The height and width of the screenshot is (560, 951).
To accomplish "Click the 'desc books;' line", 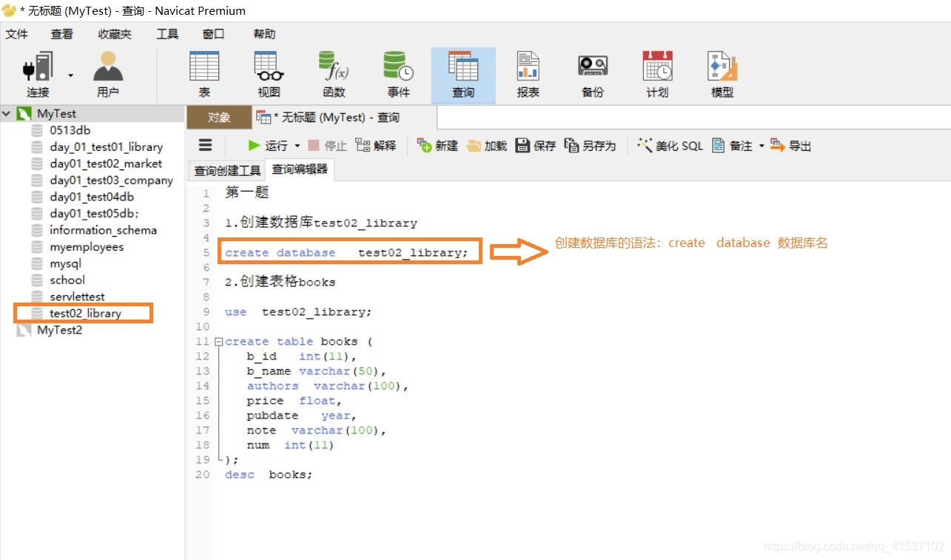I will [x=269, y=475].
